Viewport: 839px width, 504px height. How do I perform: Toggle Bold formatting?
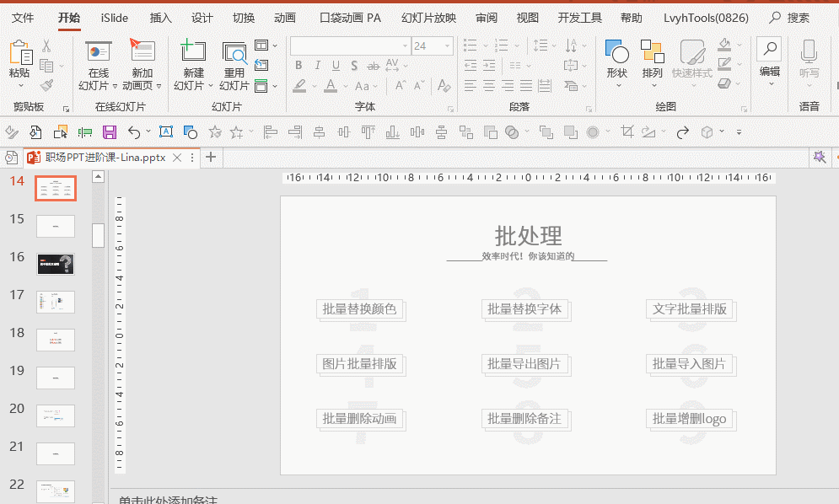tap(298, 65)
